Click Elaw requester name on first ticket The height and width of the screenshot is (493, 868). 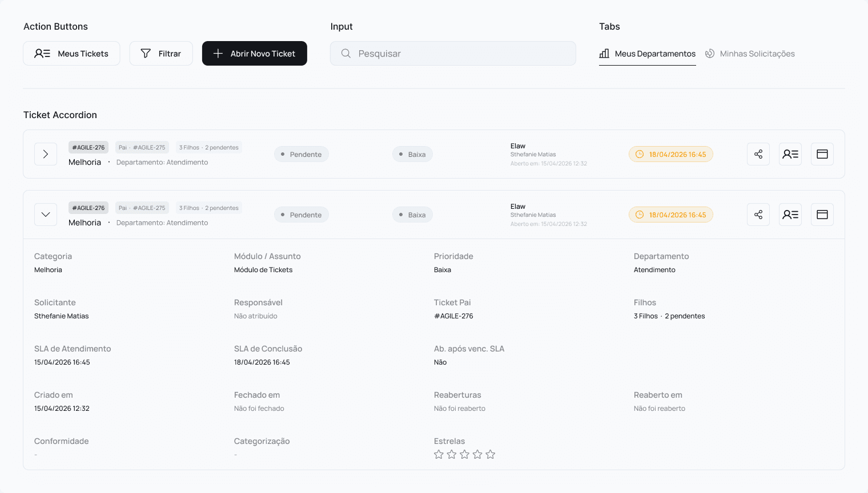[x=518, y=146]
